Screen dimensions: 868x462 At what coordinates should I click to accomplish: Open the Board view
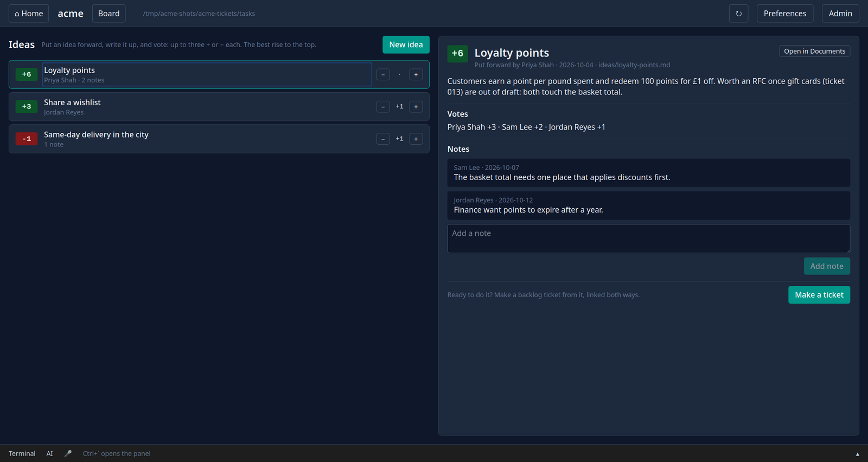108,14
